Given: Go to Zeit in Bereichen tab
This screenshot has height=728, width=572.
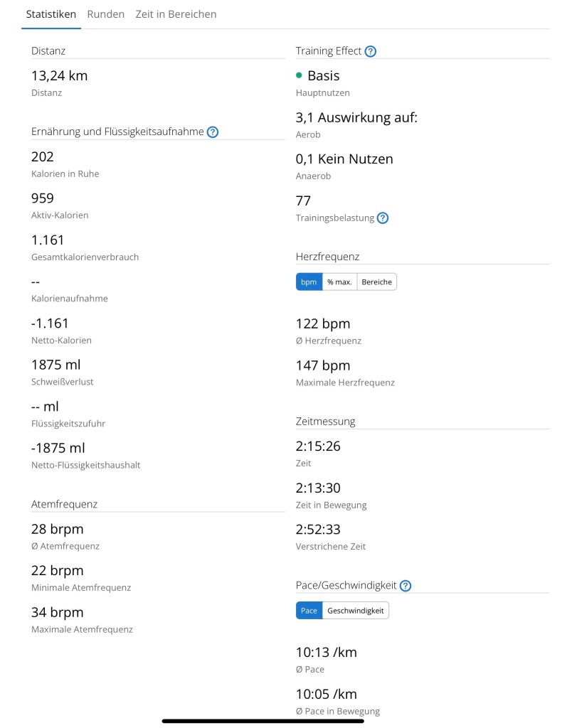Looking at the screenshot, I should coord(176,14).
